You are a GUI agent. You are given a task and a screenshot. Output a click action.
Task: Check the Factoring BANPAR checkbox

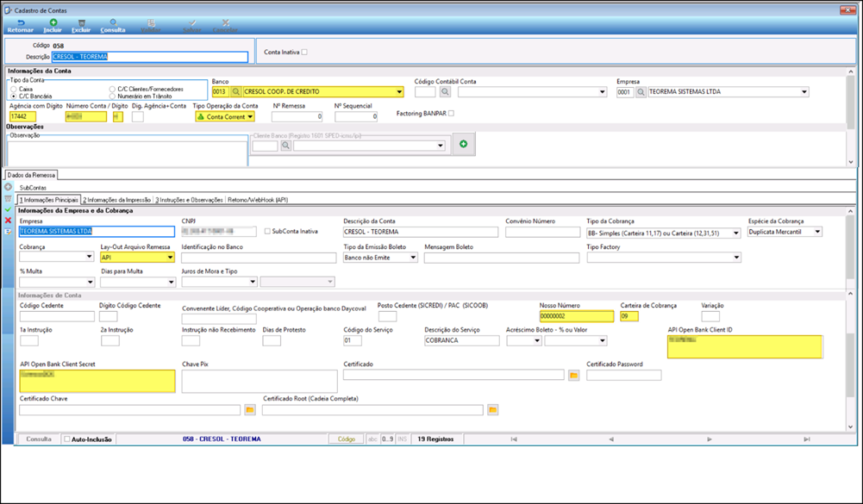(451, 114)
